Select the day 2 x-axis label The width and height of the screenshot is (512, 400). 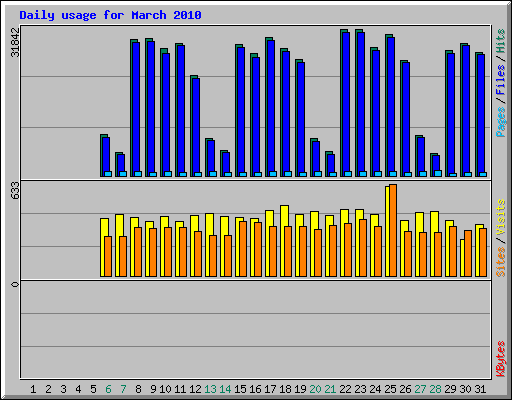pyautogui.click(x=48, y=389)
